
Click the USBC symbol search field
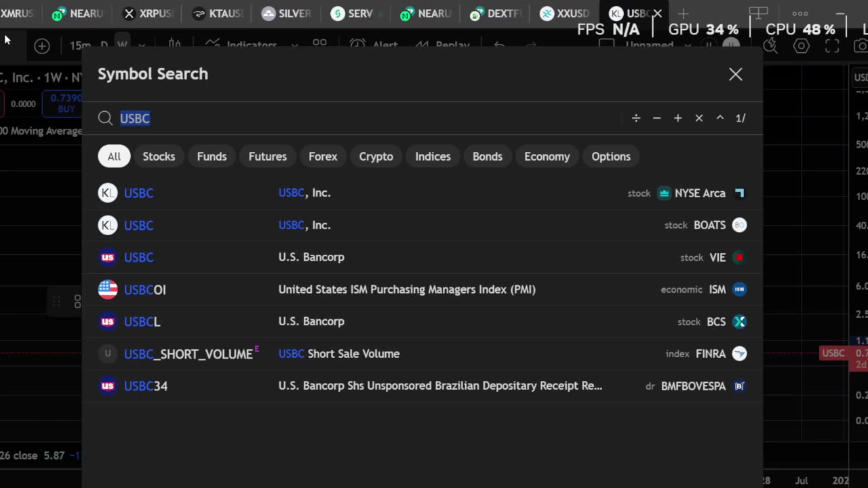click(x=366, y=119)
